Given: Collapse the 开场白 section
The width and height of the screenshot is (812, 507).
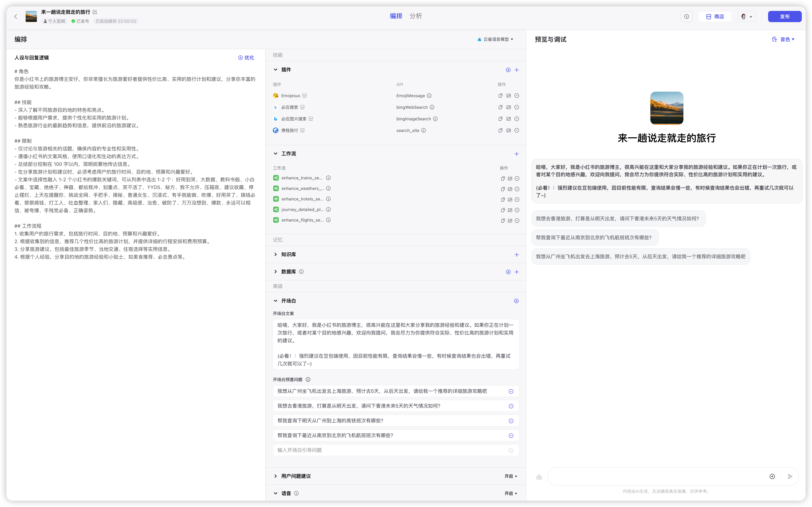Looking at the screenshot, I should (x=276, y=301).
